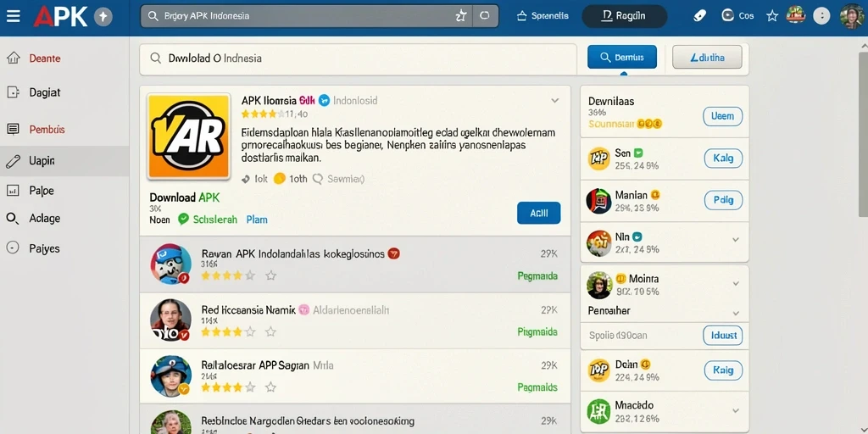
Task: Click Pigmaida link in Red Iiccansia row
Action: [537, 332]
